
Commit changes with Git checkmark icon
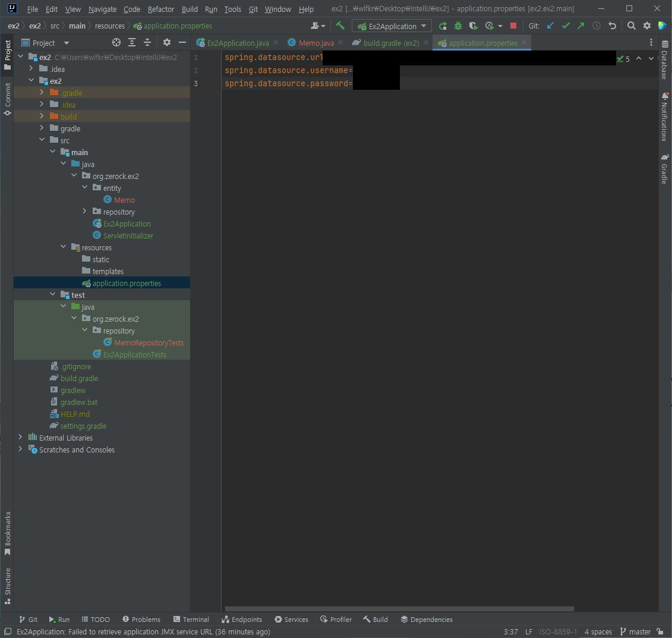pyautogui.click(x=566, y=26)
